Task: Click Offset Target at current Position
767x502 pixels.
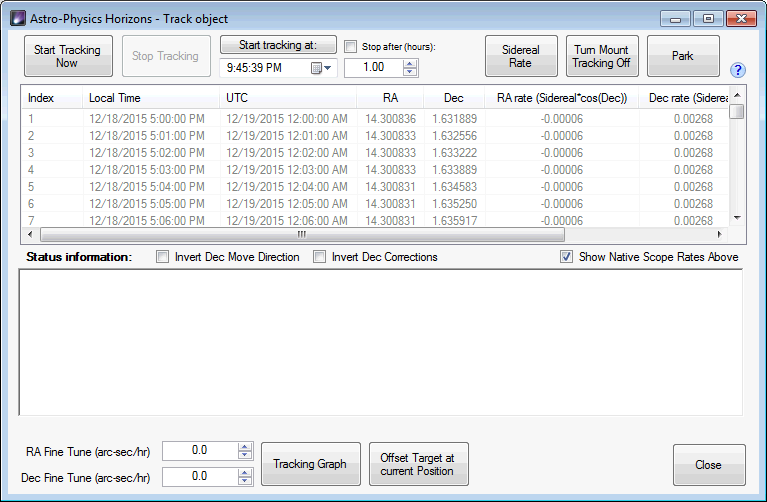Action: click(418, 464)
